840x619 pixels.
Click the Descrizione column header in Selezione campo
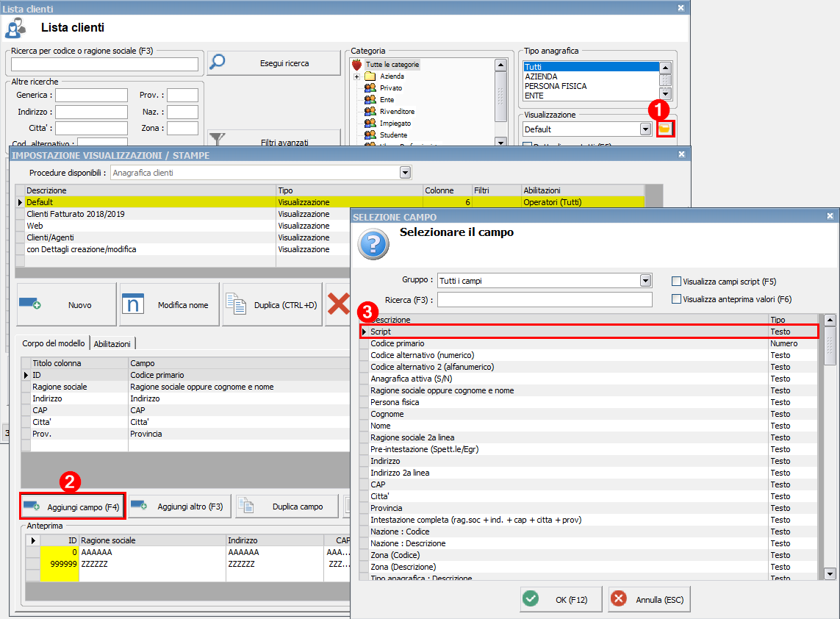(x=568, y=320)
